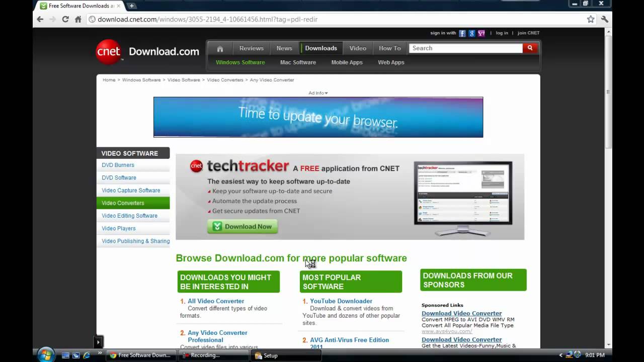Viewport: 644px width, 362px height.
Task: Expand the quick launch overflow chevron
Action: point(99,353)
